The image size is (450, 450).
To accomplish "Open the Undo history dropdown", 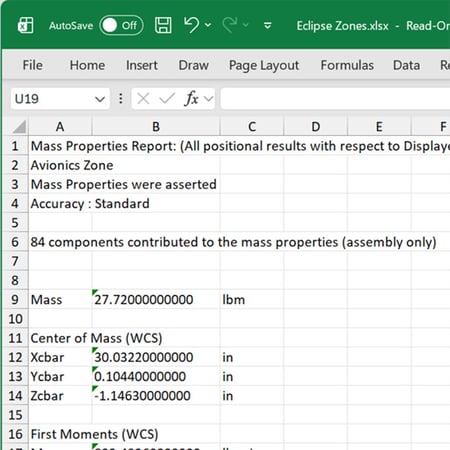I will coord(208,25).
